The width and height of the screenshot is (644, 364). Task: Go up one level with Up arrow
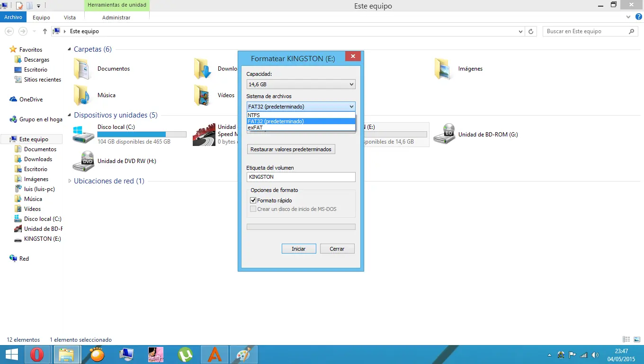pos(45,31)
